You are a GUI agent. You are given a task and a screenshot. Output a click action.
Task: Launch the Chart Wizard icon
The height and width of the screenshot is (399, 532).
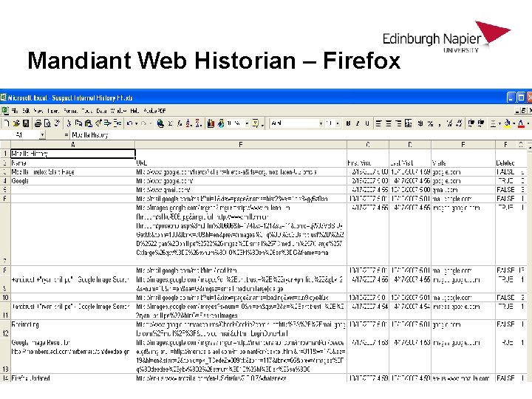click(x=211, y=123)
